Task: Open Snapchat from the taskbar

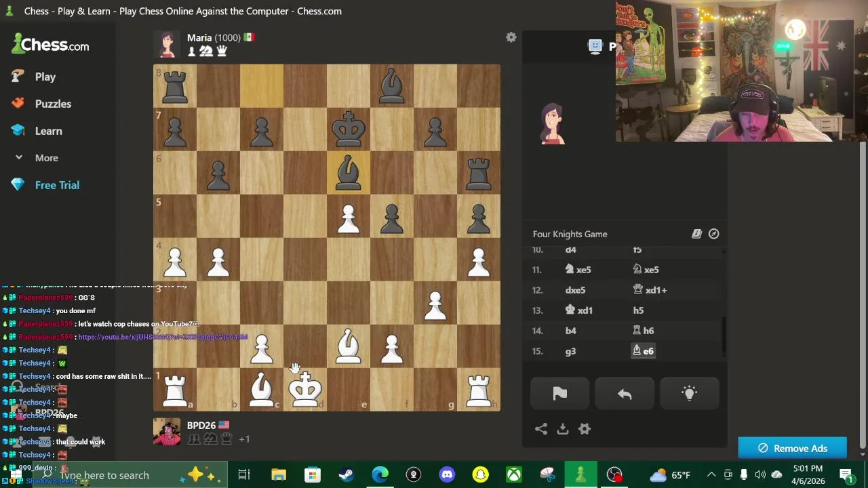Action: point(481,475)
